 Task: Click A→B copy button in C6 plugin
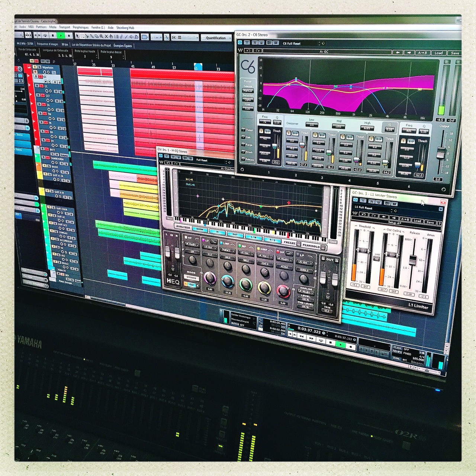[x=423, y=53]
